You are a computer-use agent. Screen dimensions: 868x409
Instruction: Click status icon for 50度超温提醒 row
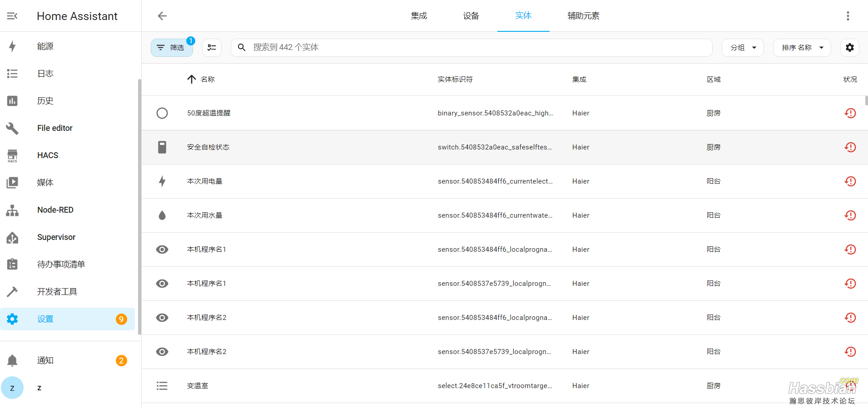click(850, 113)
